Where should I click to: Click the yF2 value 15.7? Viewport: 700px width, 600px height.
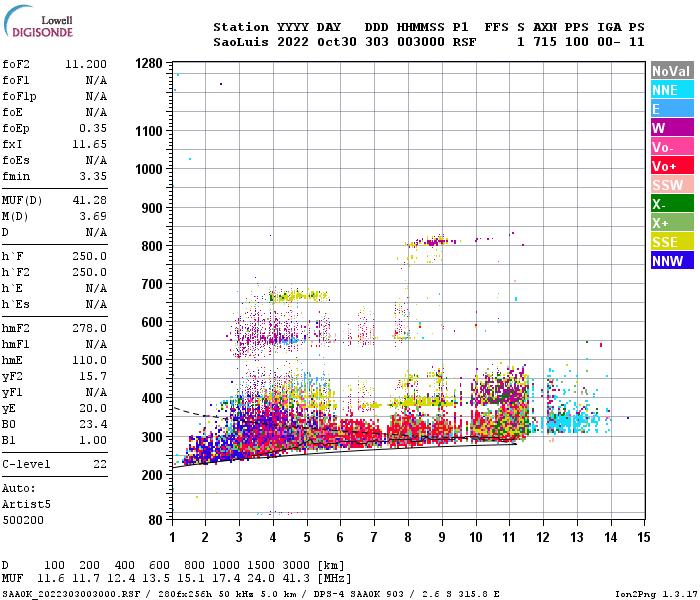coord(93,377)
